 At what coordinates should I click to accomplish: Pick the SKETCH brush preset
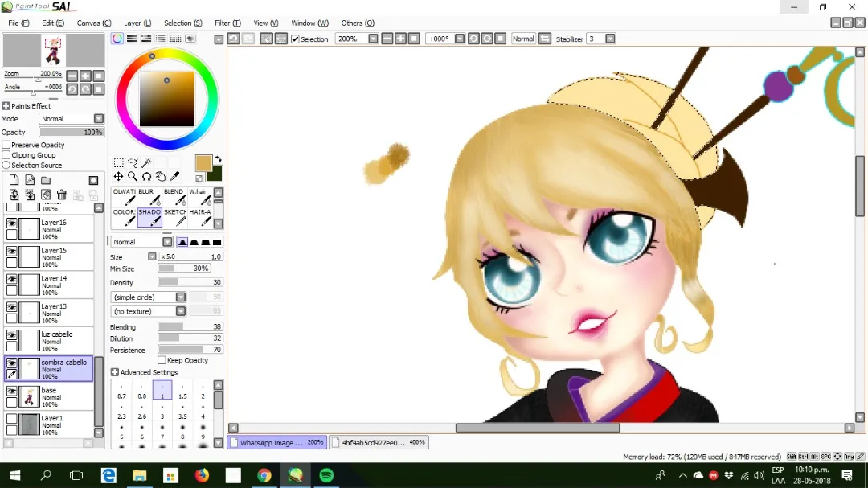(x=175, y=217)
